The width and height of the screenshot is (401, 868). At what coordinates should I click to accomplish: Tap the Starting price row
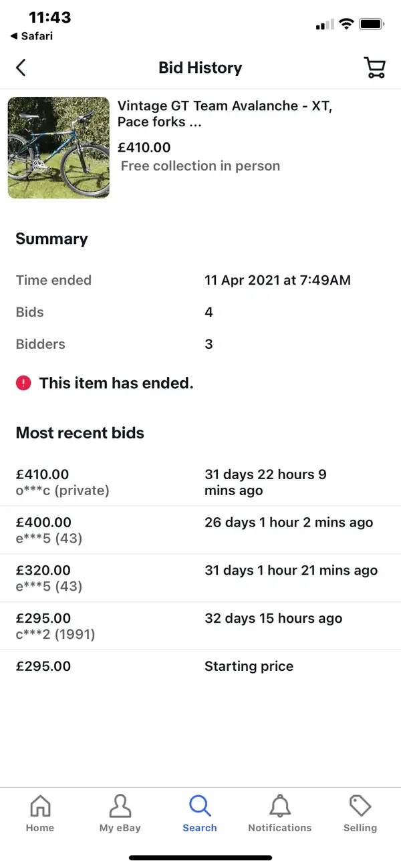click(200, 667)
